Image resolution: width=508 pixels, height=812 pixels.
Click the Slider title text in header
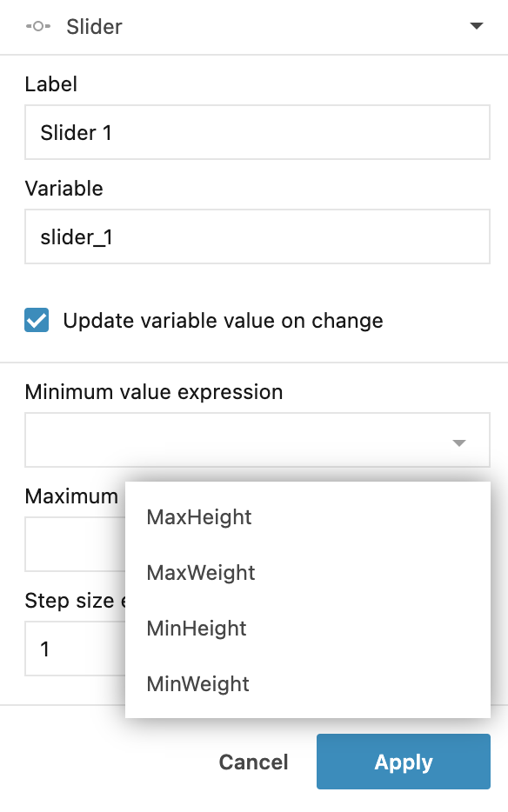94,27
